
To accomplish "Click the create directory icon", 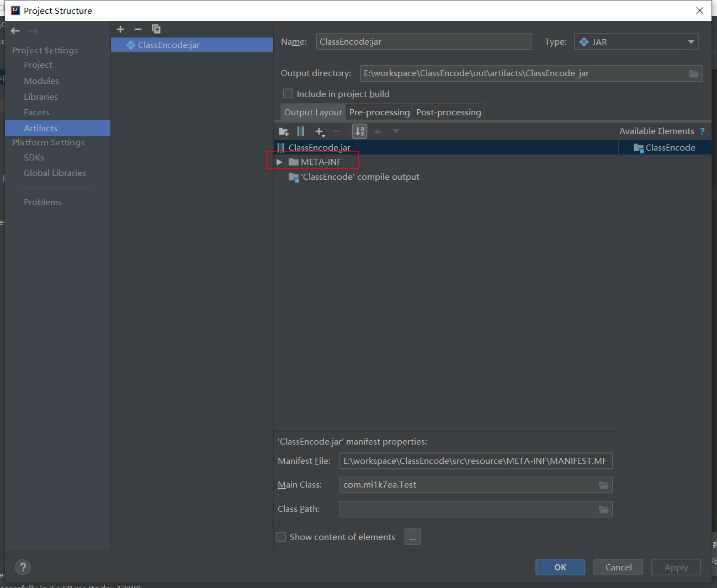I will click(284, 131).
